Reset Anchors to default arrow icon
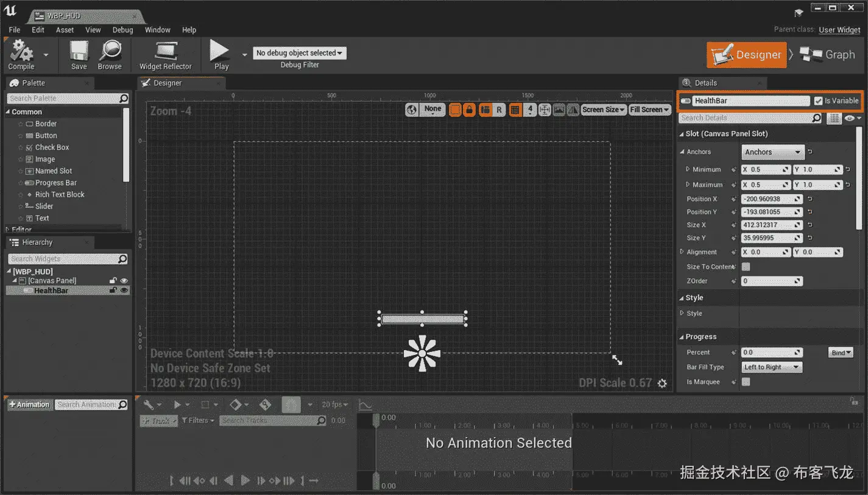Screen dimensions: 868x495 click(810, 152)
